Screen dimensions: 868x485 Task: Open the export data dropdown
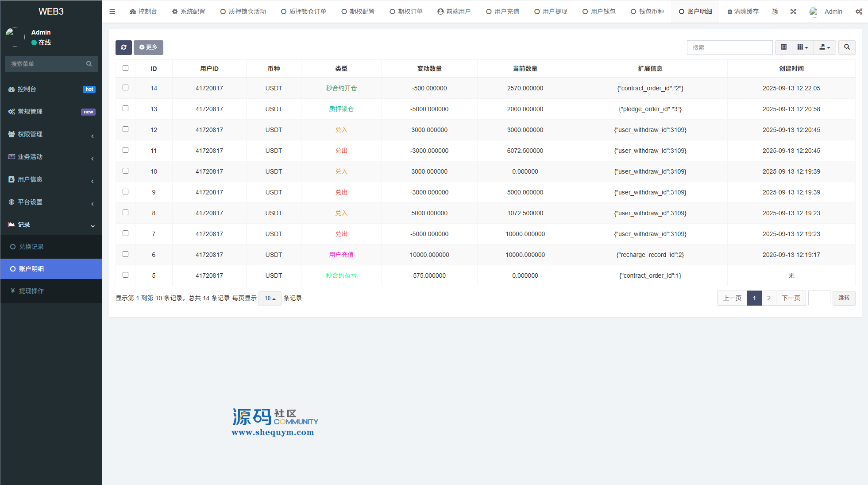tap(825, 47)
